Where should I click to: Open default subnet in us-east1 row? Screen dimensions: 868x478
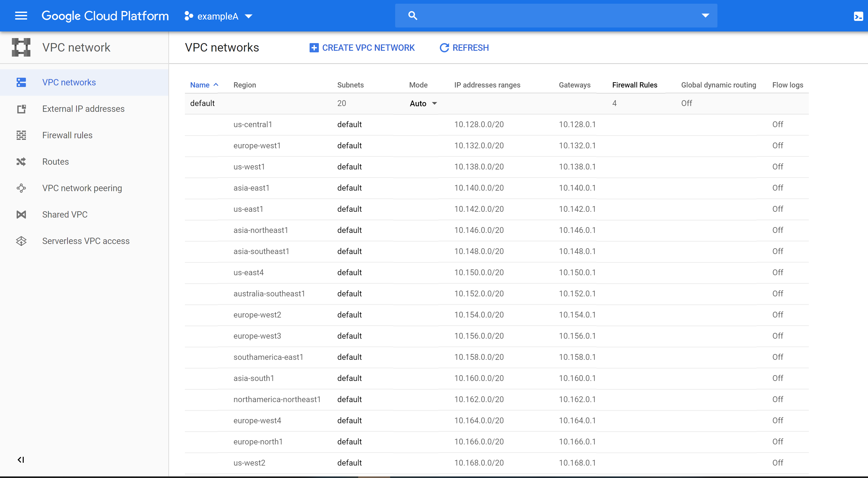pyautogui.click(x=349, y=209)
